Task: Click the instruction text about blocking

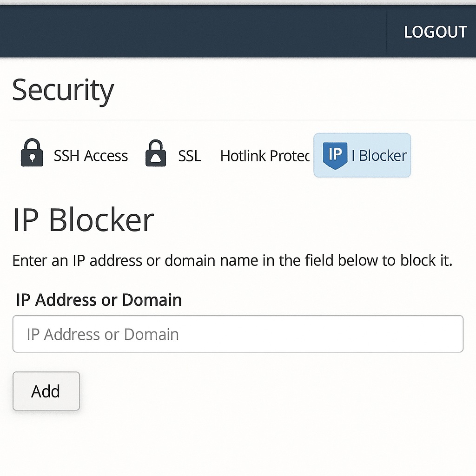Action: click(x=232, y=260)
